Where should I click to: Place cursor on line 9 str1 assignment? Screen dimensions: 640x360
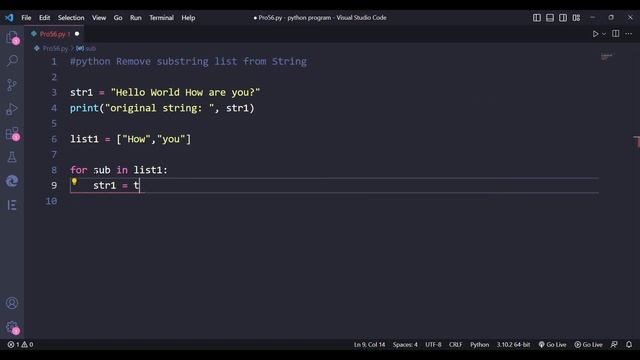(x=116, y=186)
